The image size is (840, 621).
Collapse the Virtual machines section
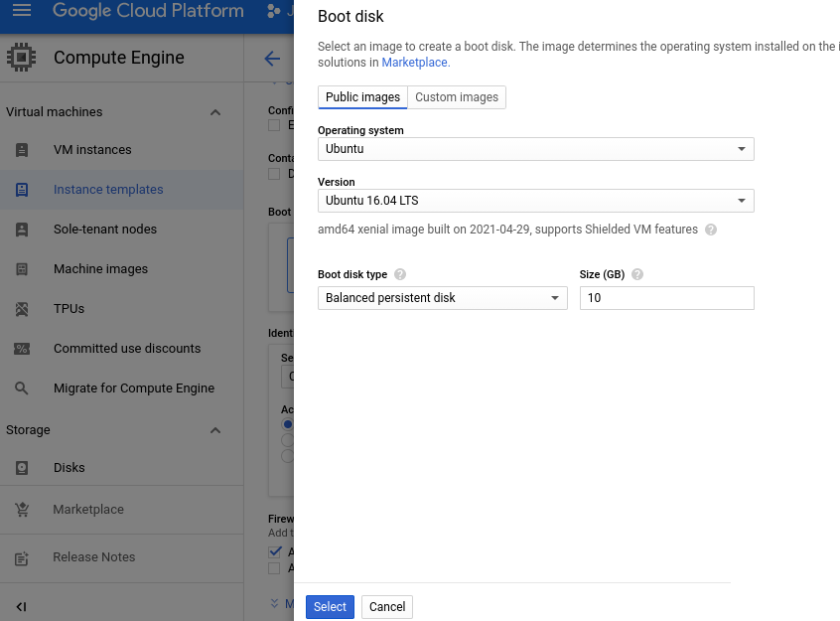click(215, 112)
